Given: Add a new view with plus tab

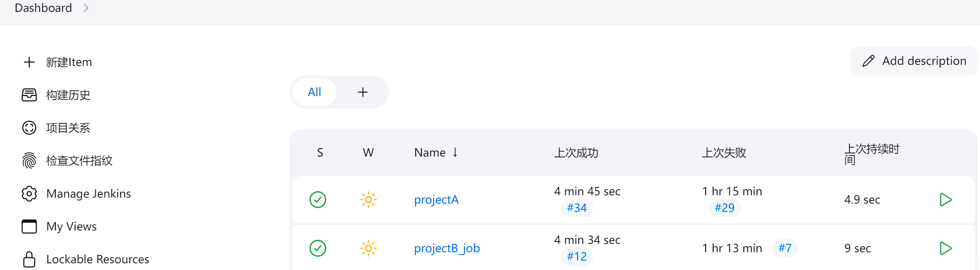Looking at the screenshot, I should (x=363, y=92).
